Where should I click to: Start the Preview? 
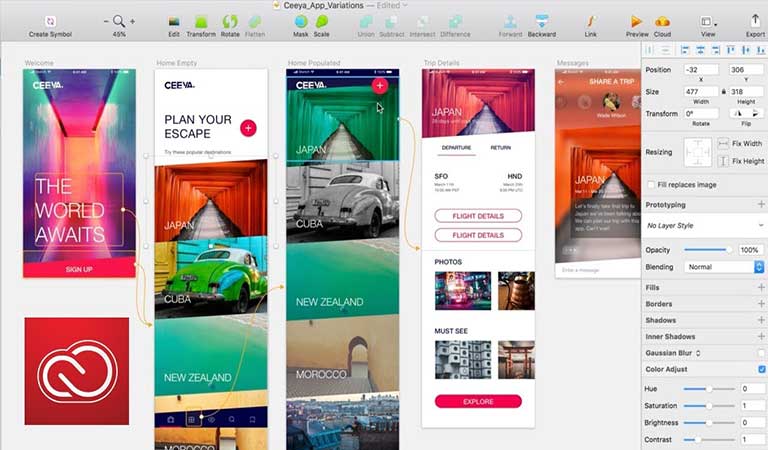click(637, 22)
